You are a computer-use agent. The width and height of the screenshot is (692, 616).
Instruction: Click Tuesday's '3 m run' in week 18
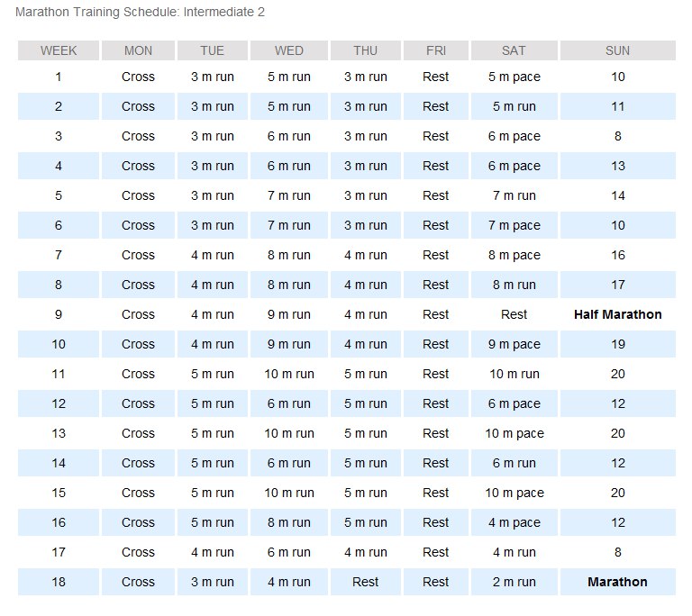tap(213, 582)
